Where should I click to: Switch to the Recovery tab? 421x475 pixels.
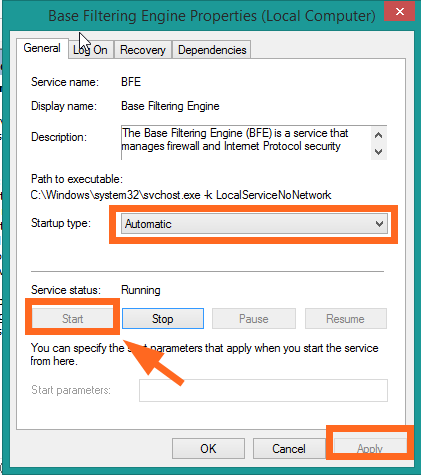click(143, 50)
